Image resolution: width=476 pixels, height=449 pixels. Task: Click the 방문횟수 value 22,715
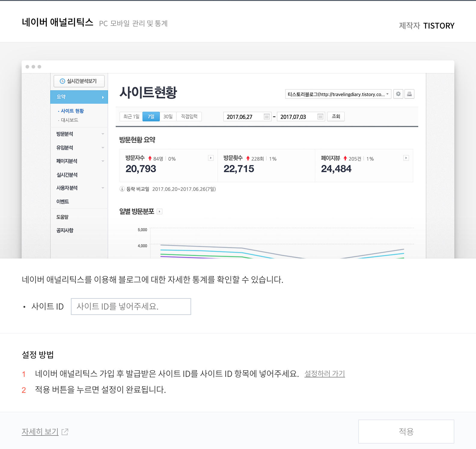239,169
